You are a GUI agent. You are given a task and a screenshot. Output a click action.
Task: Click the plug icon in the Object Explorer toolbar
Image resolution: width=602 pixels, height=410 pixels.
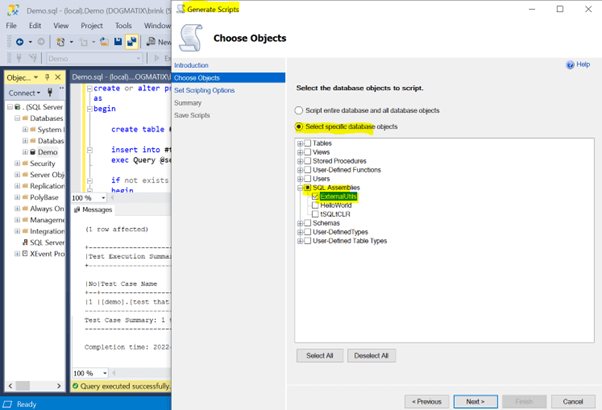click(50, 93)
